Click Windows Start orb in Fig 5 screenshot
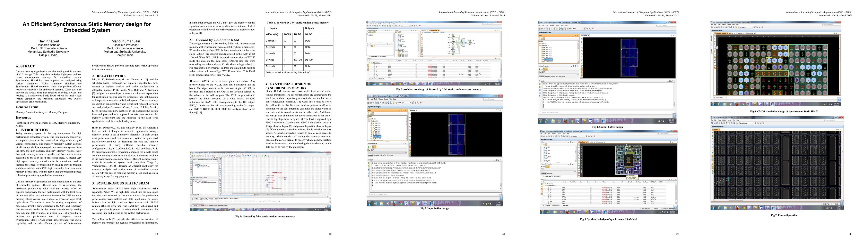The height and width of the screenshot is (246, 868). pos(542,212)
